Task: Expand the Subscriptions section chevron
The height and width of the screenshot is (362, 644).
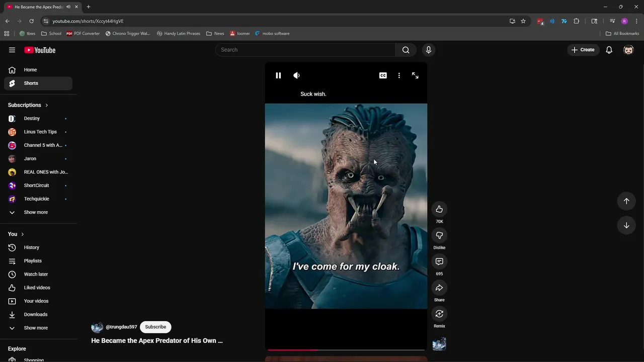Action: [x=46, y=105]
